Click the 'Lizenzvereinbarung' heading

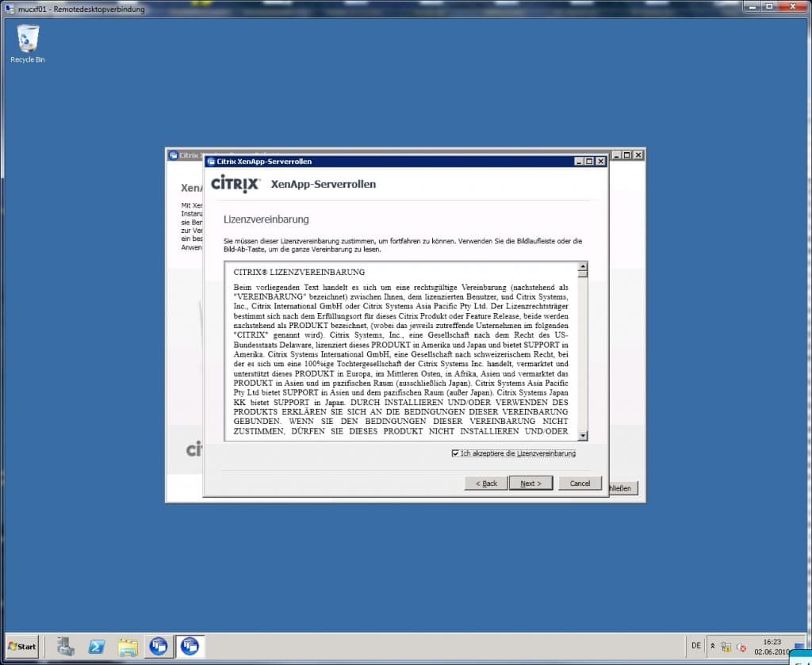pyautogui.click(x=266, y=220)
